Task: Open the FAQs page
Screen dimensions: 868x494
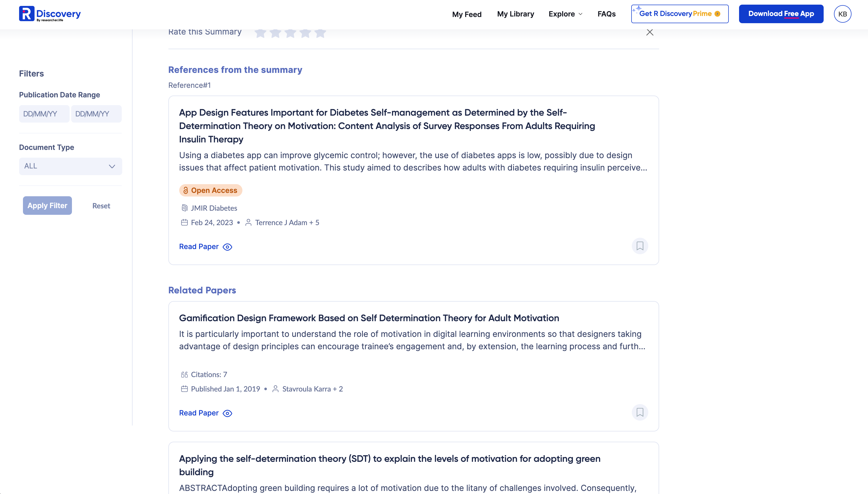Action: tap(606, 14)
